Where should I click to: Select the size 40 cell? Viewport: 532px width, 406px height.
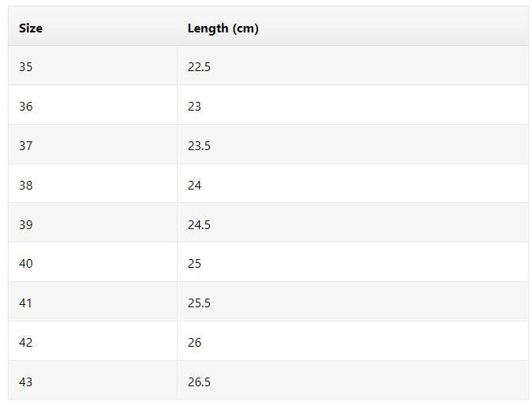26,264
